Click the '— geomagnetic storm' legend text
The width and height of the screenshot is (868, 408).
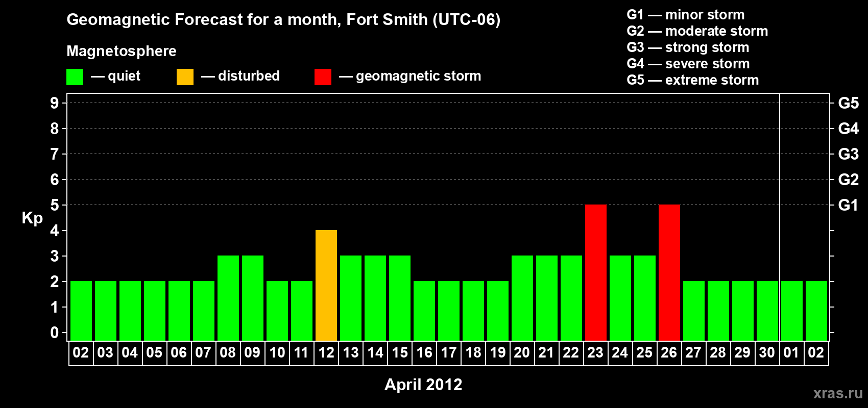click(410, 76)
